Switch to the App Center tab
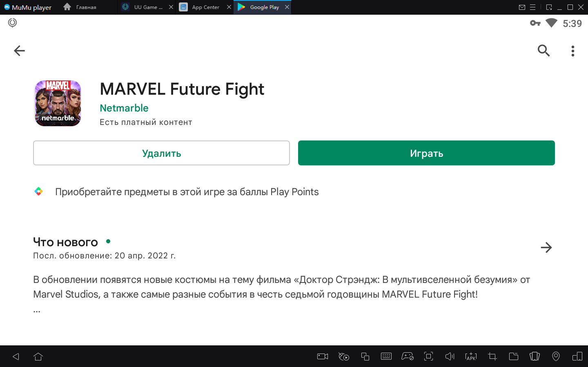The image size is (588, 367). (205, 7)
